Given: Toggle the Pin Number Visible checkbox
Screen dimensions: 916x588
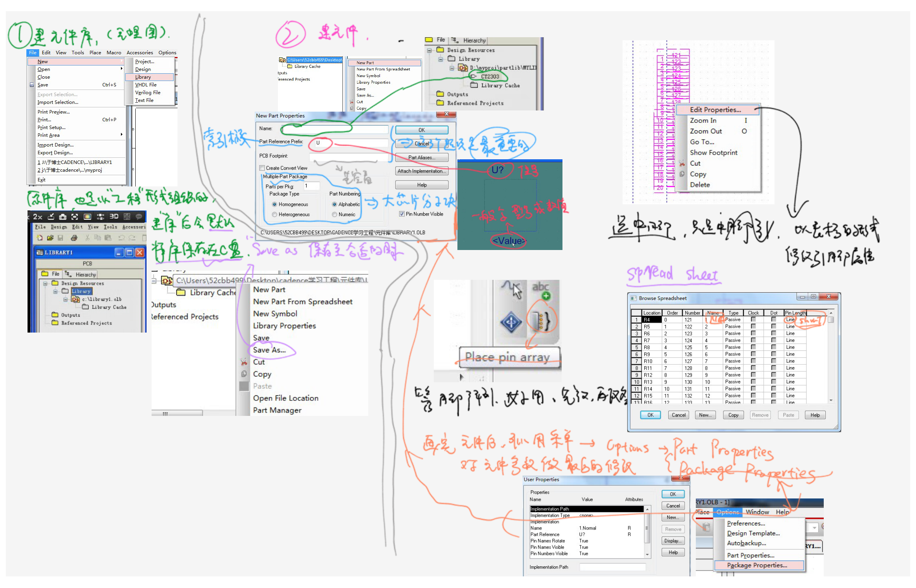Looking at the screenshot, I should click(x=402, y=214).
